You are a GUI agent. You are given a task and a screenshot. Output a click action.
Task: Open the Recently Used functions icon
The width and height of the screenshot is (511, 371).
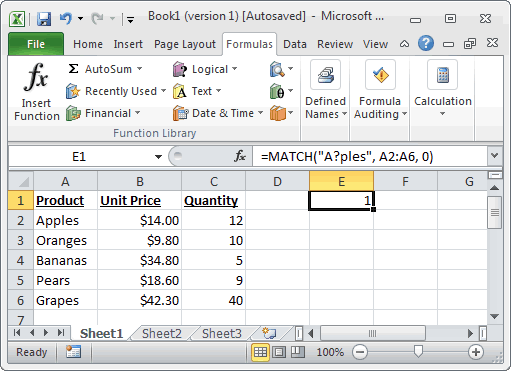pos(73,91)
